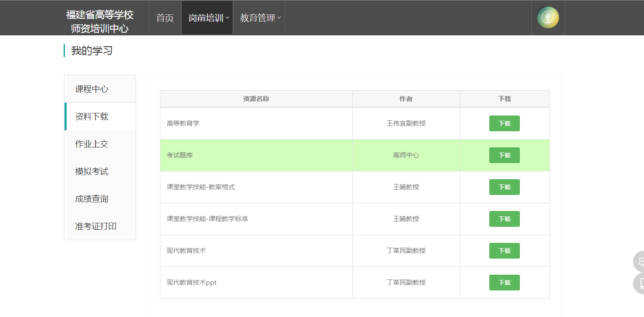Download the 考试题库 resource

pos(504,155)
